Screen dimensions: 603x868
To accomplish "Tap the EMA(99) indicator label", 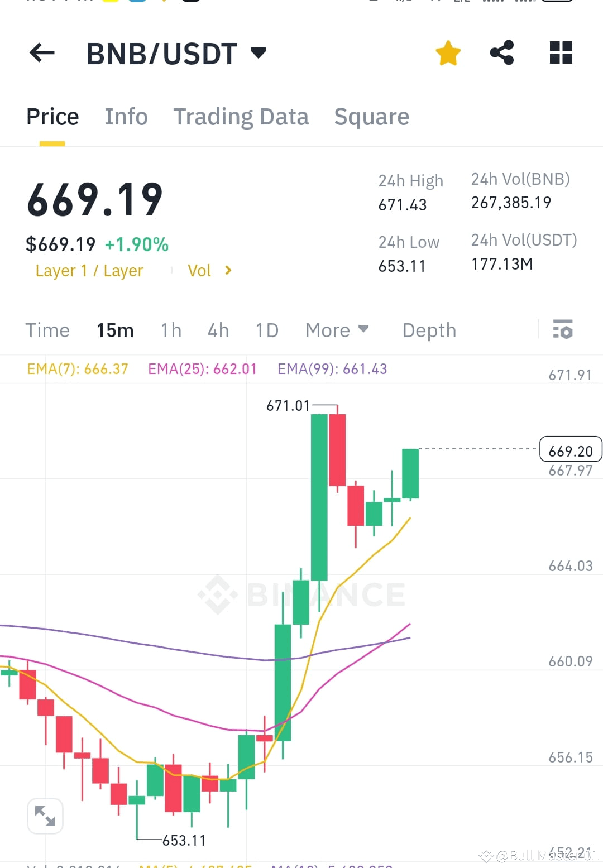I will pos(332,368).
